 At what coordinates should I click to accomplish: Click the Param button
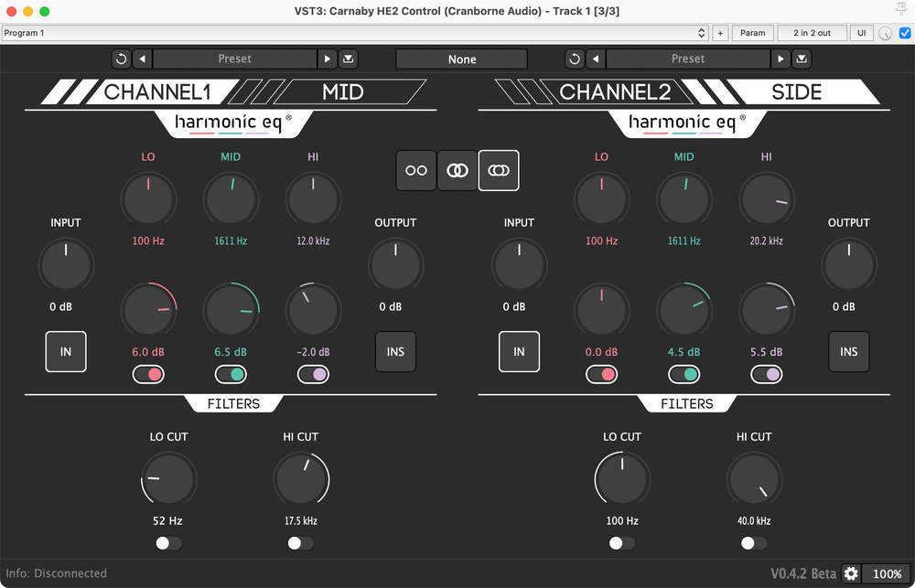click(x=752, y=33)
